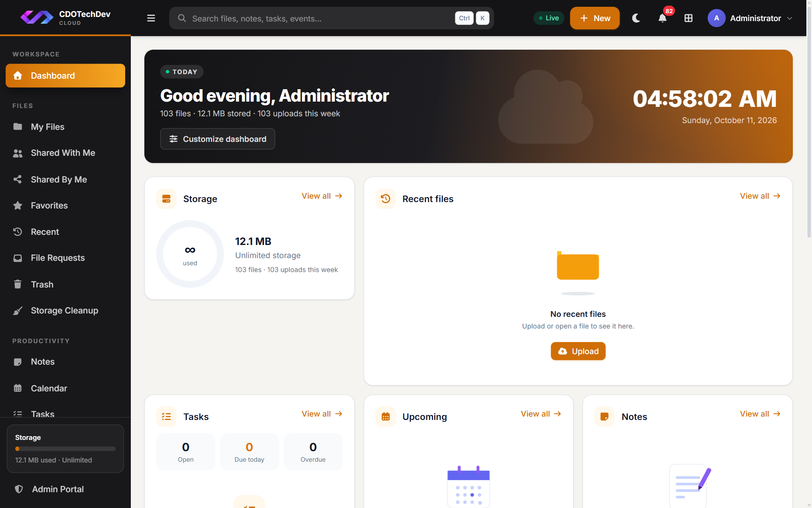Screen dimensions: 812x508
Task: Click the Upcoming card calendar icon
Action: [x=385, y=417]
